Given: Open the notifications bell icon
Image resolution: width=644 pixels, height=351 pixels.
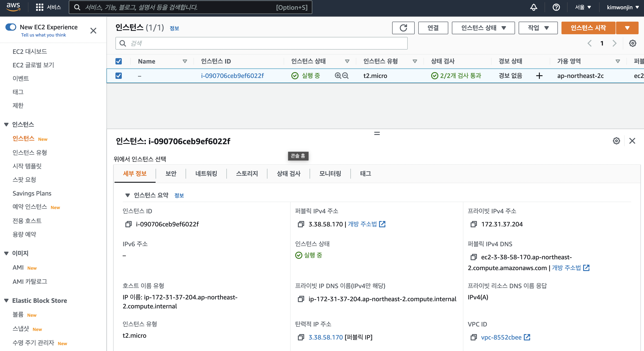Looking at the screenshot, I should (x=534, y=7).
